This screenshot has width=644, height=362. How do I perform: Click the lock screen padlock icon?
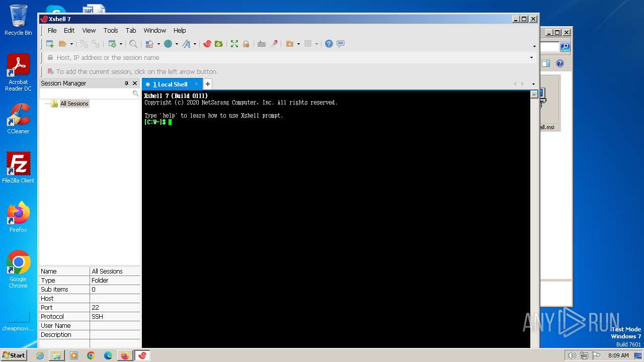[246, 44]
